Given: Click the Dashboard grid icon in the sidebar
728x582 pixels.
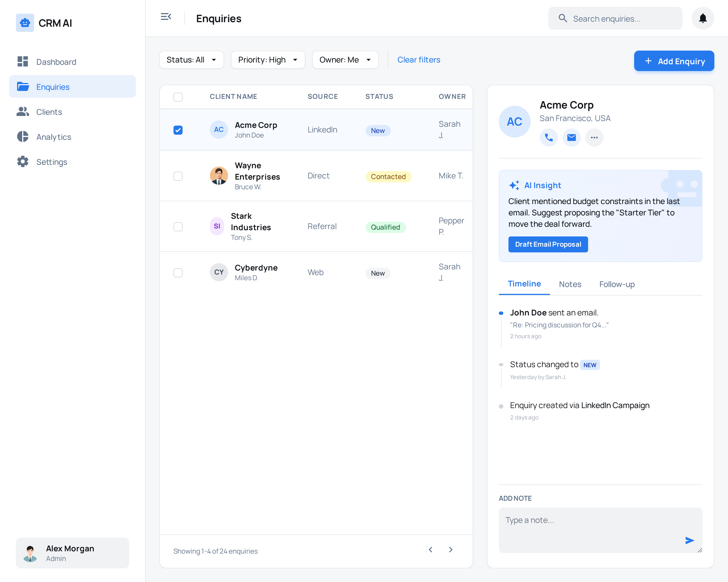Looking at the screenshot, I should click(x=23, y=61).
